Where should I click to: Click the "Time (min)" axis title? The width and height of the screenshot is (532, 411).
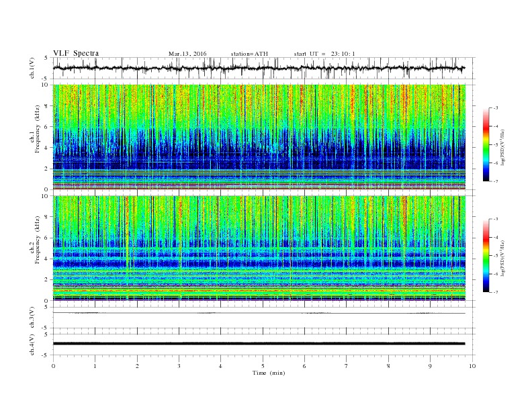coord(269,373)
